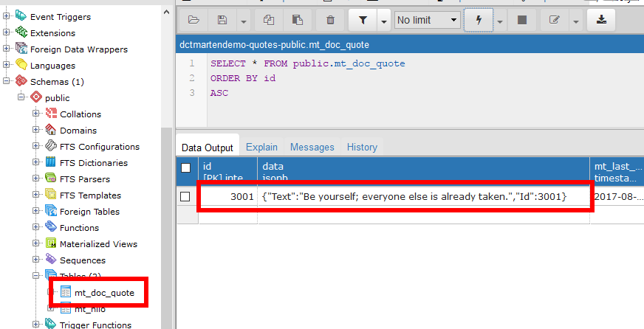Viewport: 644px width, 329px height.
Task: Select the Foreign Data Wrappers icon
Action: (x=21, y=49)
